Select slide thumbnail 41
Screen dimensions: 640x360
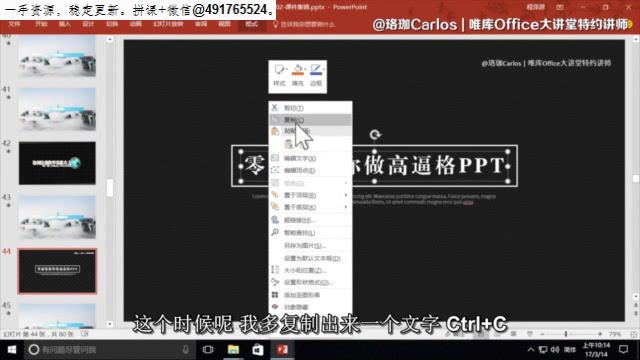57,109
